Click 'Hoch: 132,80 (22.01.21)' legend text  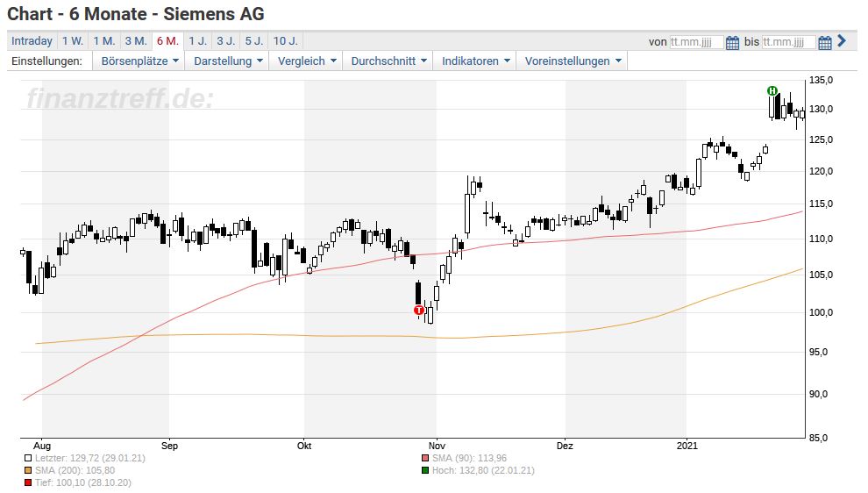tap(483, 470)
